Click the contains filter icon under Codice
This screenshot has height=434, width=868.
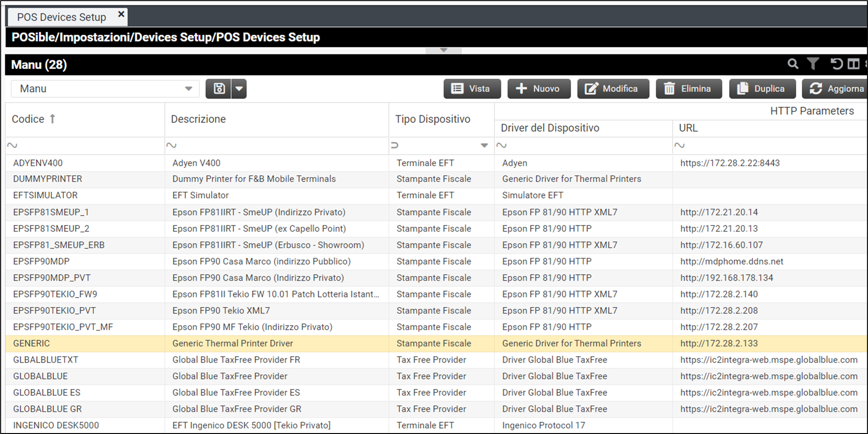click(x=13, y=145)
